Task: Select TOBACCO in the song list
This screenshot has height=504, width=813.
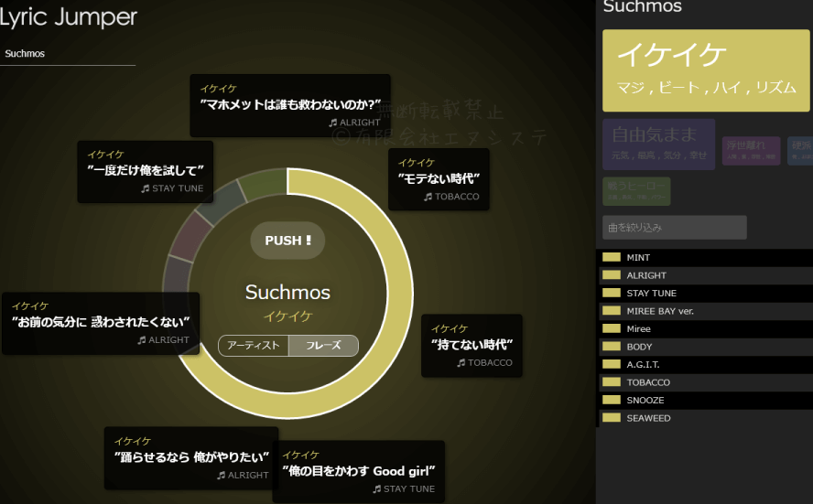Action: coord(706,382)
